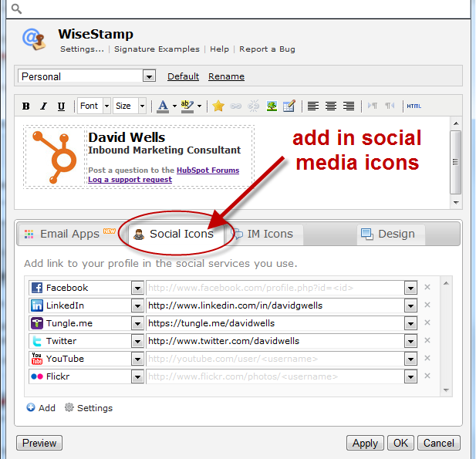Expand LinkedIn URL dropdown arrow
Screen dimensions: 476x459
[x=410, y=305]
